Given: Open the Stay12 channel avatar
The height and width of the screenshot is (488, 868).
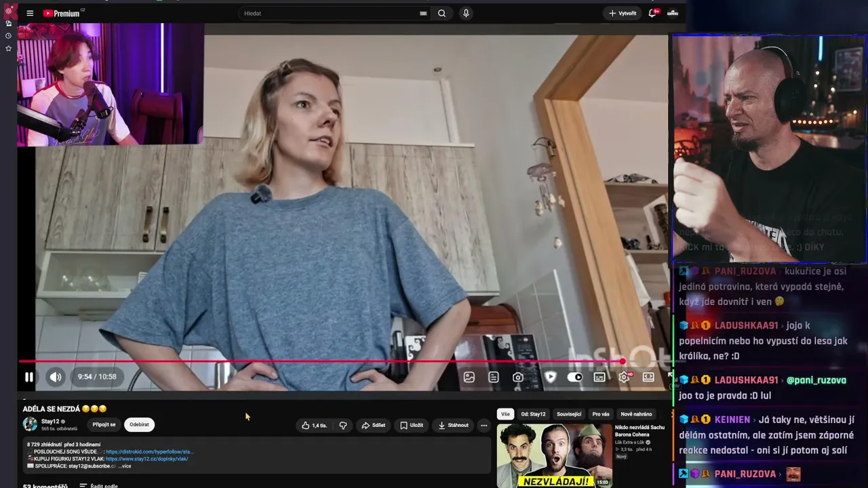Looking at the screenshot, I should click(x=30, y=424).
